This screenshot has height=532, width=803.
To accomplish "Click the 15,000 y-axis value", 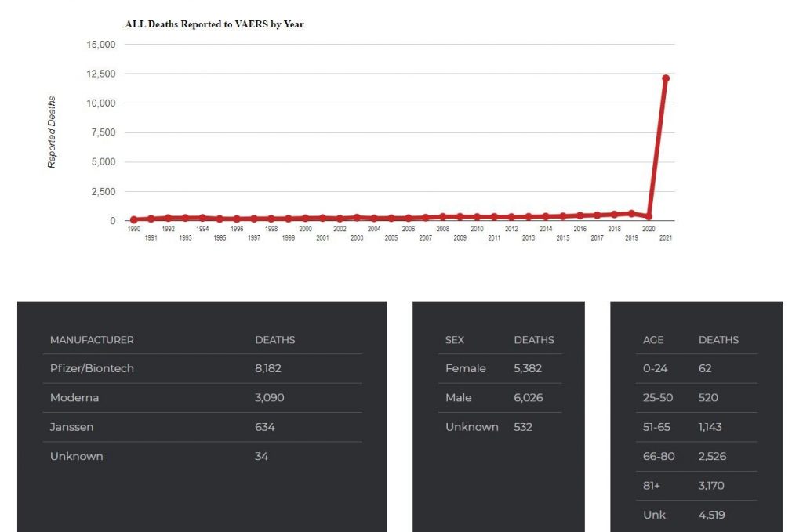I will point(100,45).
